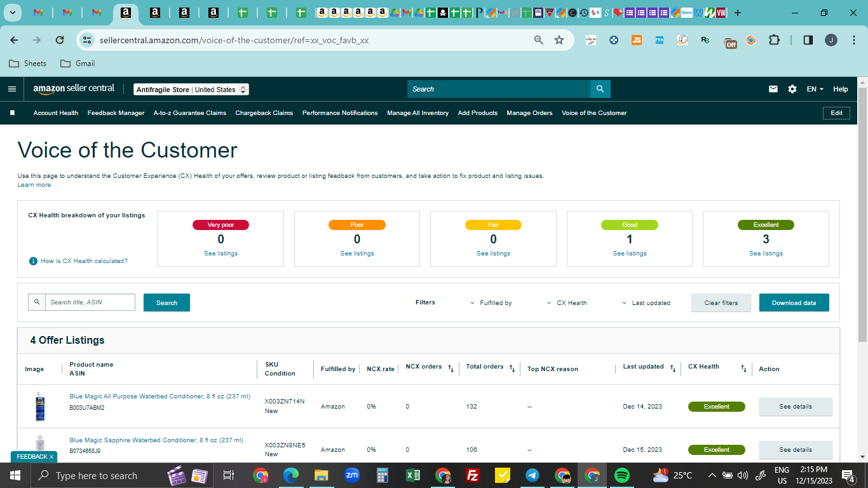
Task: See details for Sapphire Waterbed Conditioner
Action: click(x=796, y=450)
